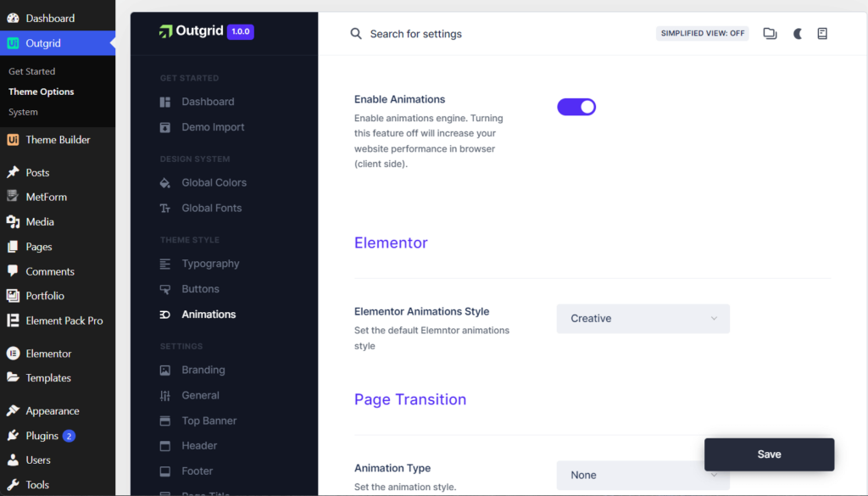Open the documentation page icon in header

(822, 33)
